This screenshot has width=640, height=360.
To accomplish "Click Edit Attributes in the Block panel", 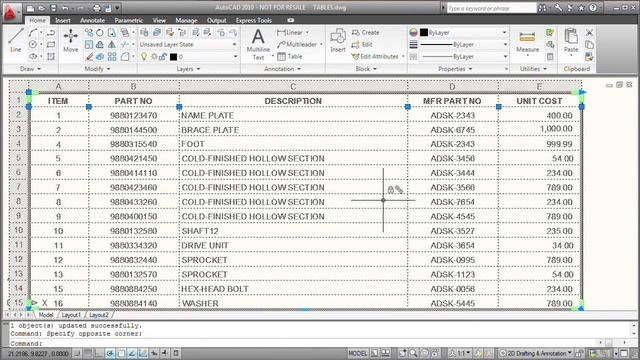I will coord(376,57).
